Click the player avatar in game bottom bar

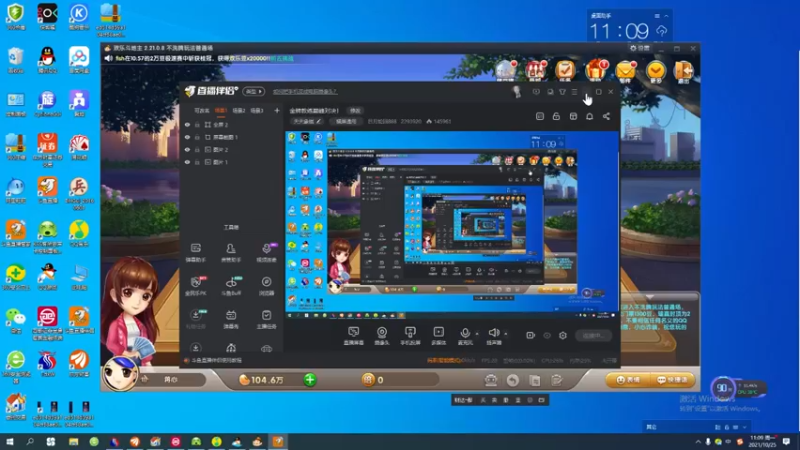click(120, 373)
